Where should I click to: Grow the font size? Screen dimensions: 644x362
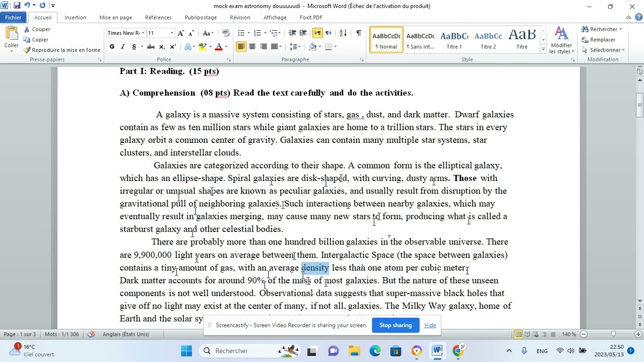coord(181,33)
